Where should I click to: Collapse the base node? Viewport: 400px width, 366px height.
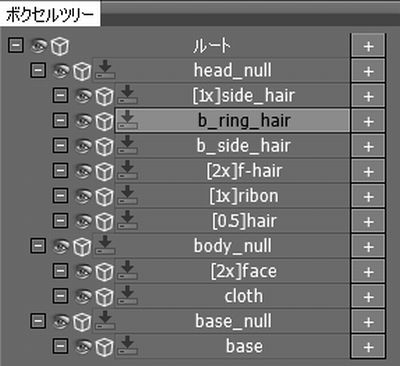[x=60, y=346]
